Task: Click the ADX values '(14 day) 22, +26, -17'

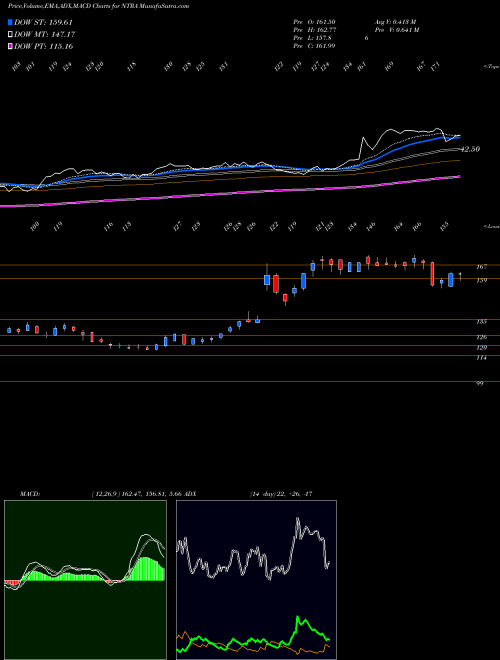Action: [281, 494]
